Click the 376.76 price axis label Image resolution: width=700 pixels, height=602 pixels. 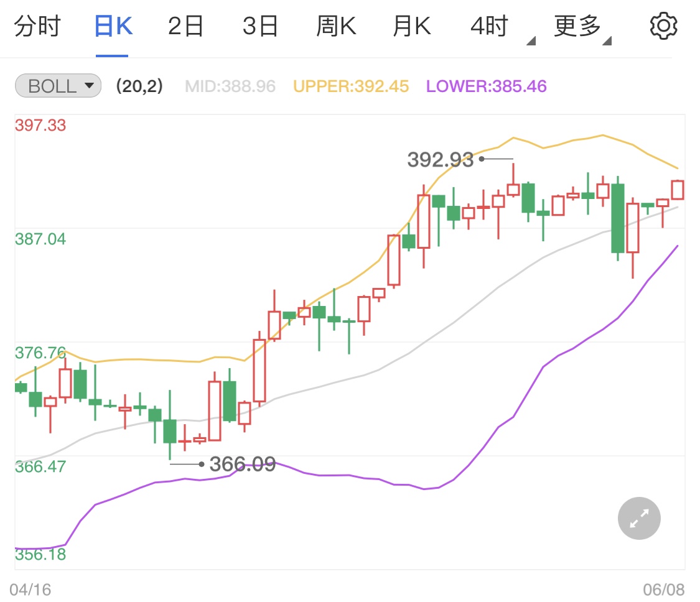pos(40,353)
